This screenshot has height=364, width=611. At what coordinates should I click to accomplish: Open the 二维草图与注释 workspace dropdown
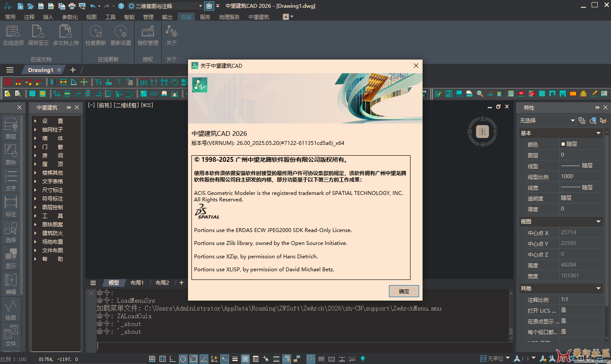(x=165, y=6)
